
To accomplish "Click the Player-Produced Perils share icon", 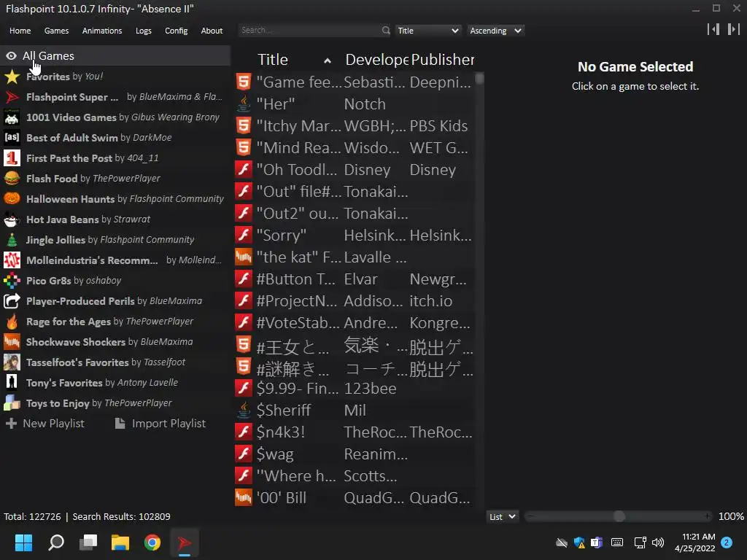I will pyautogui.click(x=12, y=301).
